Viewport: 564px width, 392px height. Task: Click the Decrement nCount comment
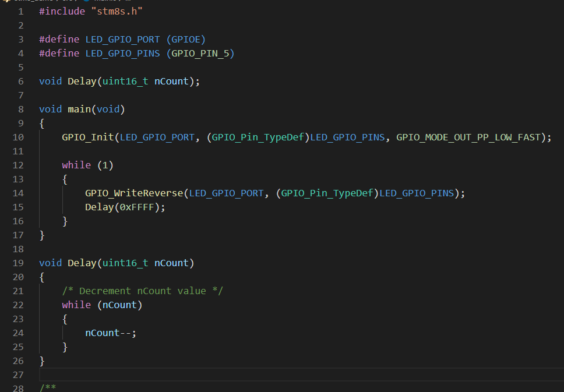click(x=142, y=291)
